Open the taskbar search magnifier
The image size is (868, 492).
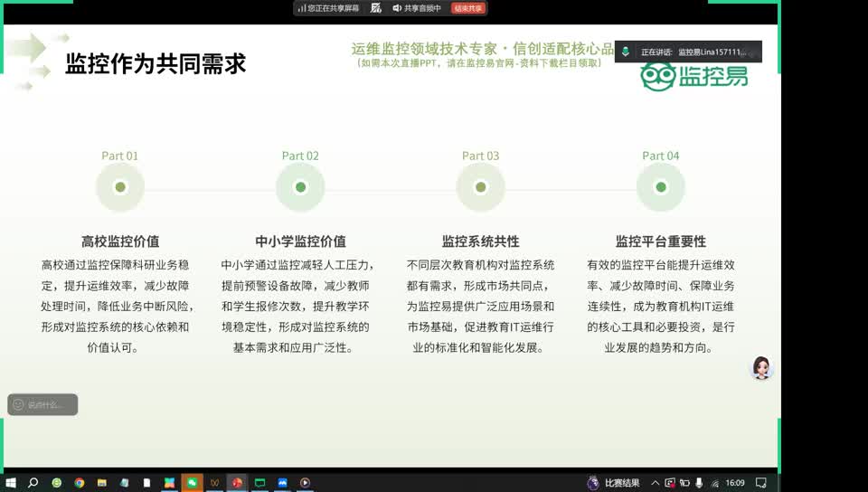coord(33,483)
